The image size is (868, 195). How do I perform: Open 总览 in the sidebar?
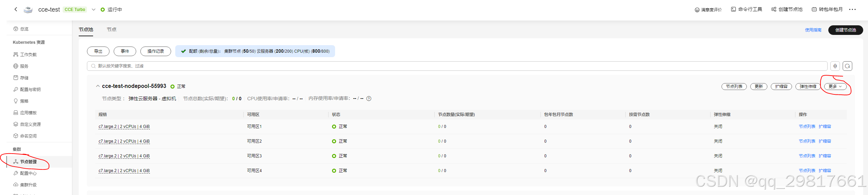coord(21,29)
